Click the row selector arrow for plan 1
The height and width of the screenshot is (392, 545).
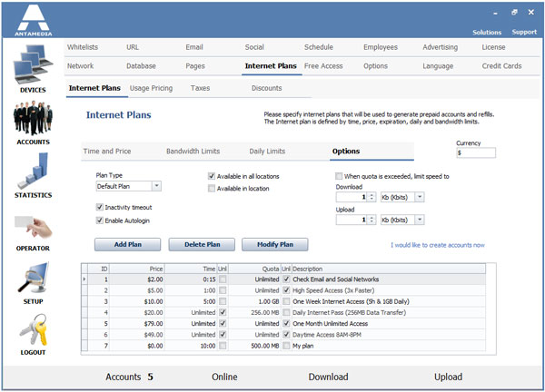tap(84, 279)
